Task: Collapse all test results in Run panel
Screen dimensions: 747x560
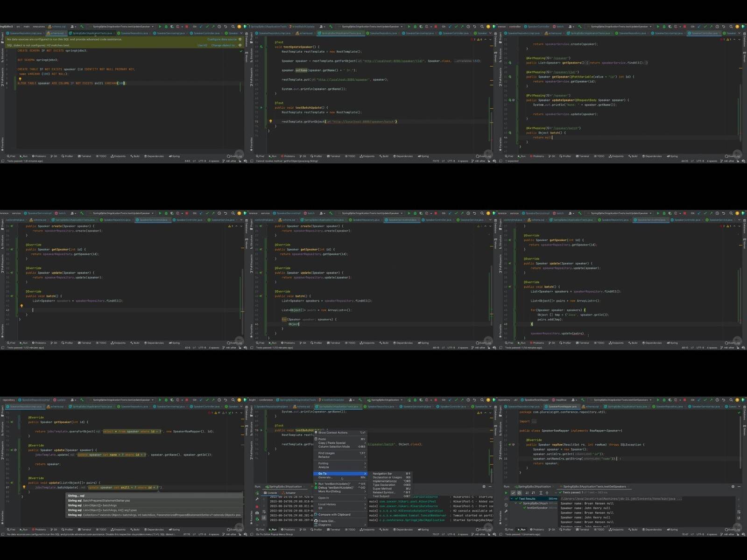Action: (547, 493)
